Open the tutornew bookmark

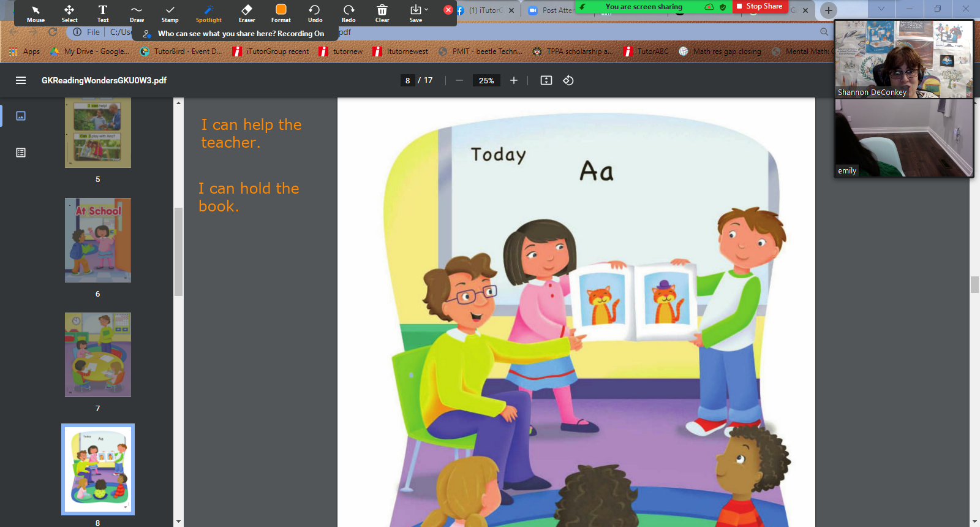[341, 51]
